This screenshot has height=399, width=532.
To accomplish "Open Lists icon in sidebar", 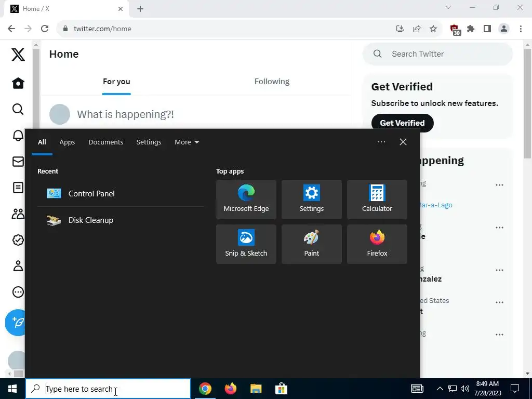I will 18,188.
